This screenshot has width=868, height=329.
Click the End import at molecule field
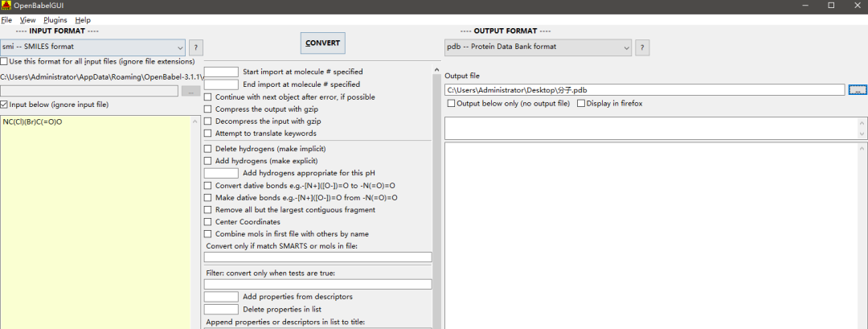coord(222,84)
